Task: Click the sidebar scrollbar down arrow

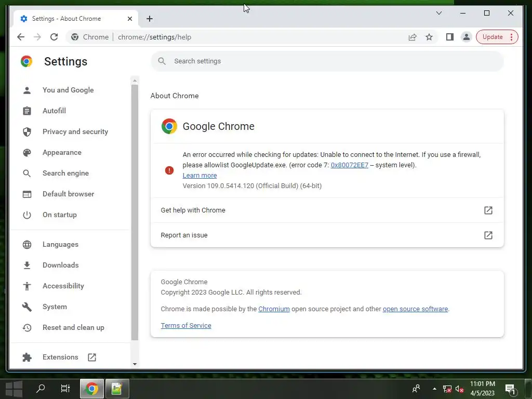Action: coord(135,364)
